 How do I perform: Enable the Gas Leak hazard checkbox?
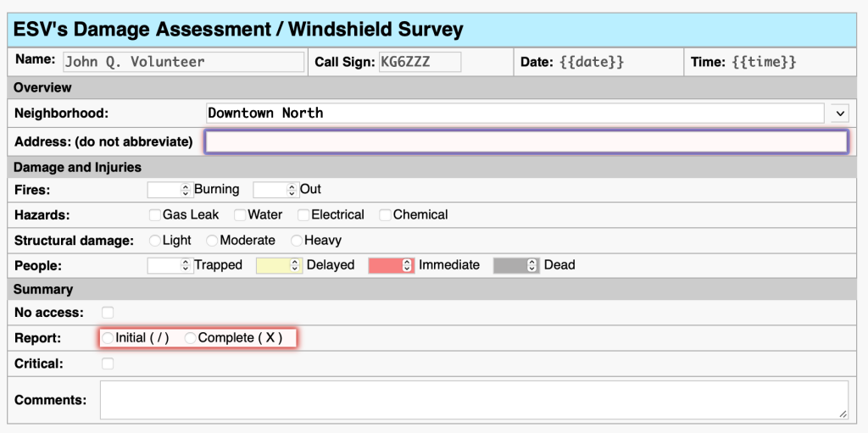pyautogui.click(x=155, y=215)
